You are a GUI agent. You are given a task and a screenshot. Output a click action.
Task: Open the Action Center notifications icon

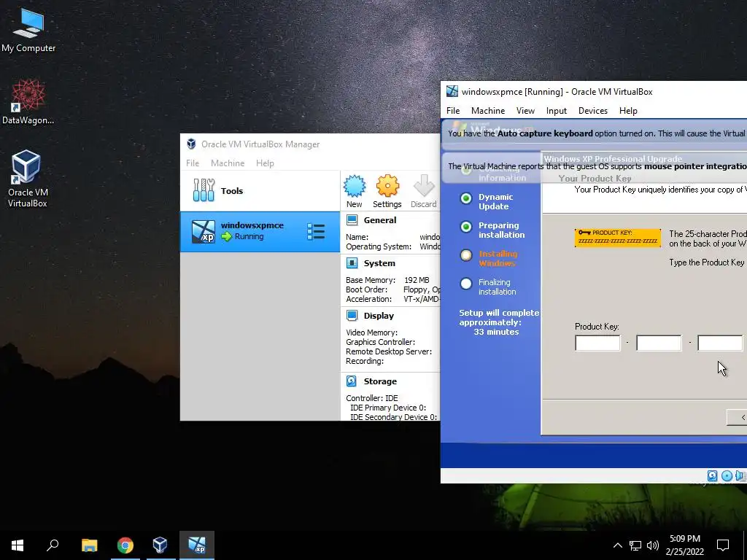723,545
